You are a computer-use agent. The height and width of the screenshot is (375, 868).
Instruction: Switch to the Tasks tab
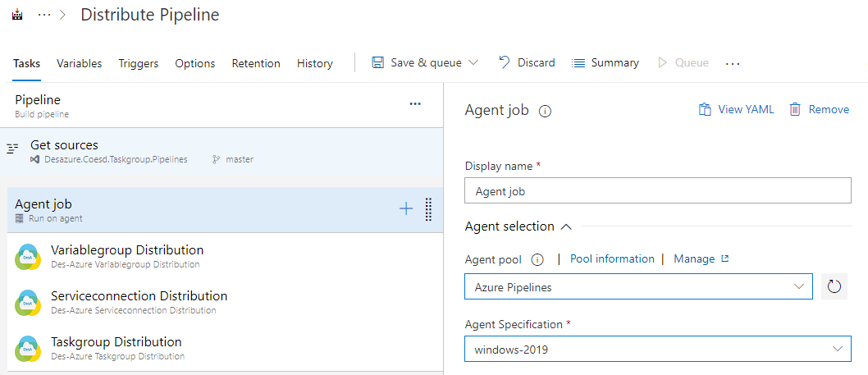pyautogui.click(x=26, y=63)
